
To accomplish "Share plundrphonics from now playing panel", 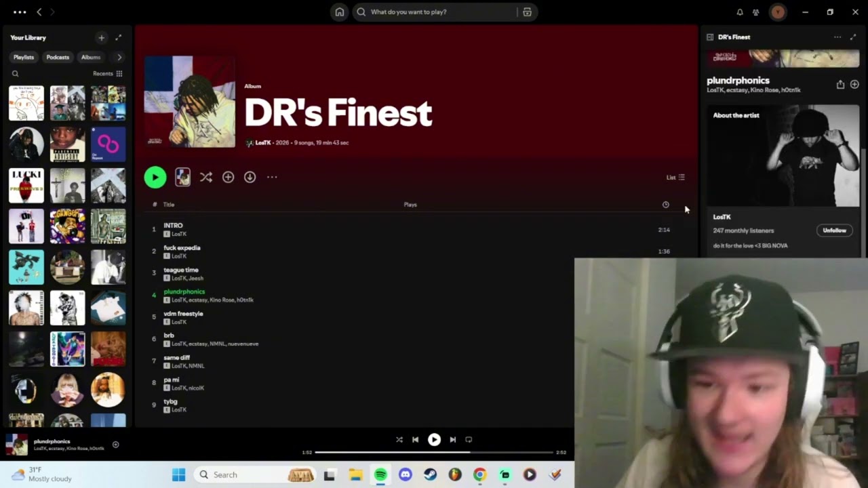I will coord(840,85).
